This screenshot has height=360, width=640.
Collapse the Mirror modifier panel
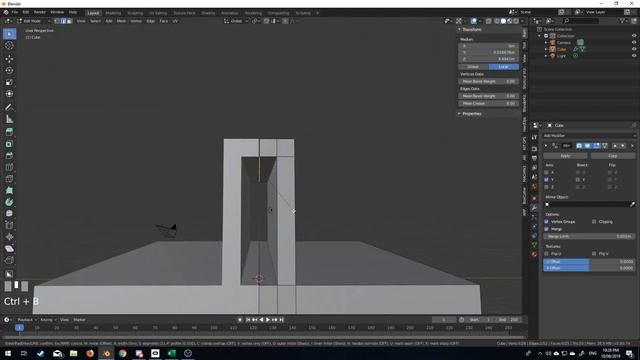(x=546, y=146)
